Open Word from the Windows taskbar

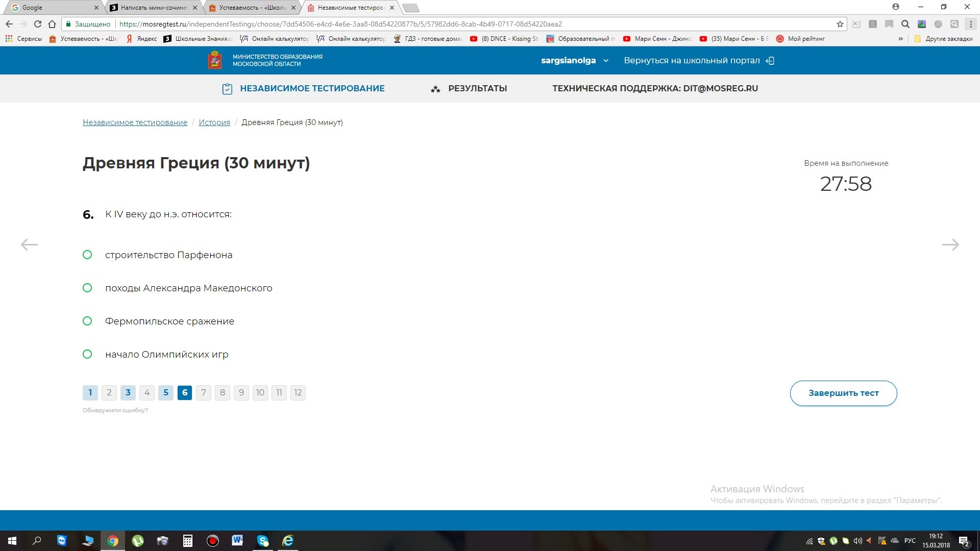[x=237, y=541]
